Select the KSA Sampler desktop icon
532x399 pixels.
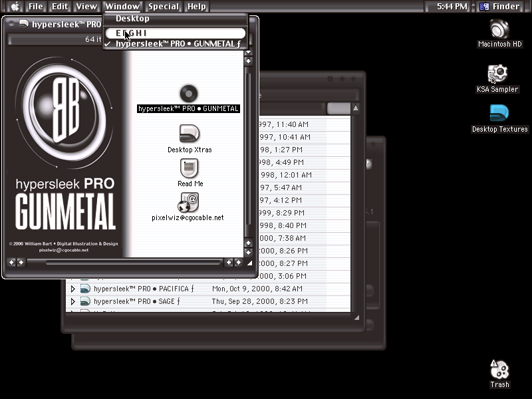pyautogui.click(x=497, y=74)
